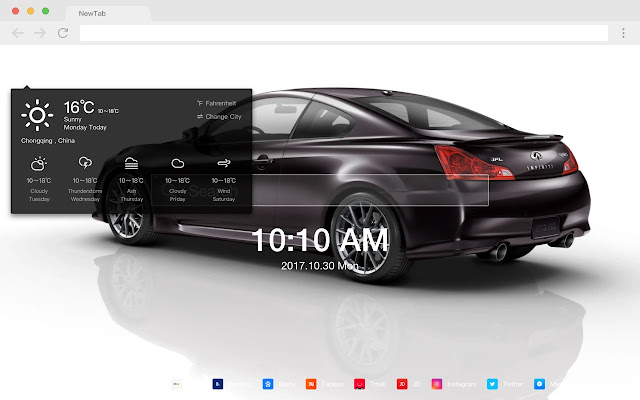Click the sunny weather icon for today
The width and height of the screenshot is (640, 400).
pos(37,115)
